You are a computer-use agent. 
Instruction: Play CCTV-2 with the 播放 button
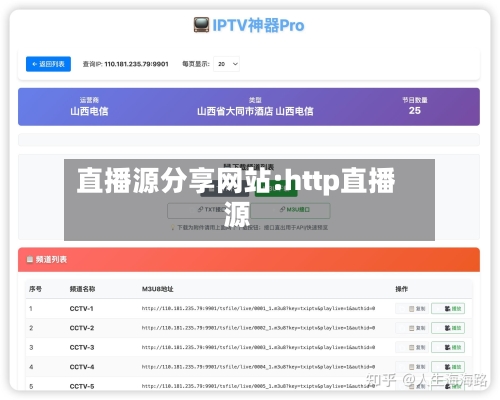pos(448,328)
